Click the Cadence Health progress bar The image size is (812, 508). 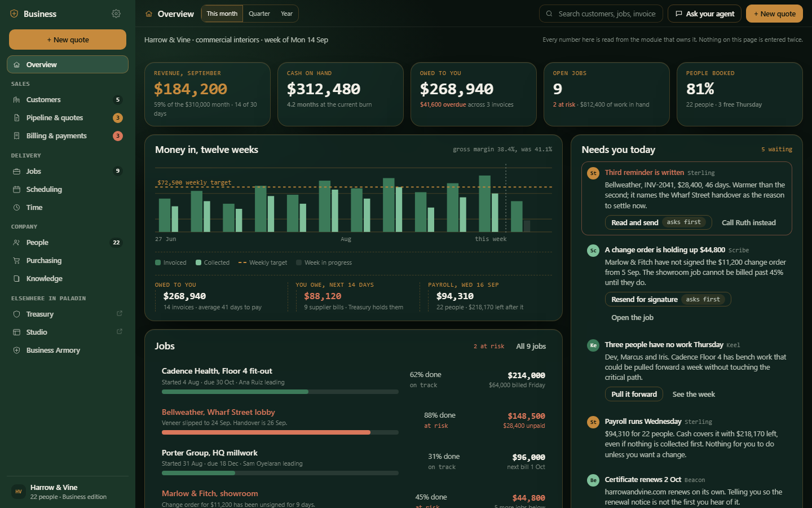click(280, 392)
